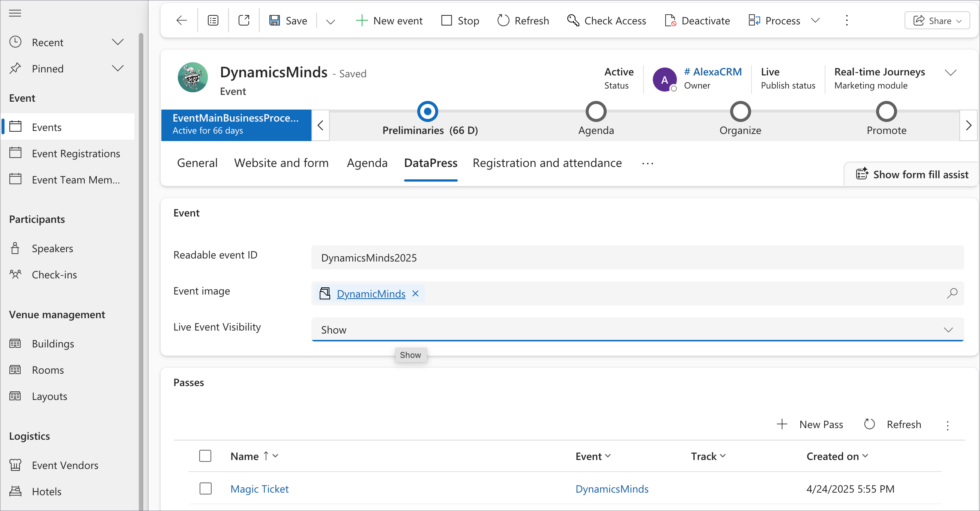Collapse process flow with left chevron
The height and width of the screenshot is (511, 980).
tap(320, 125)
